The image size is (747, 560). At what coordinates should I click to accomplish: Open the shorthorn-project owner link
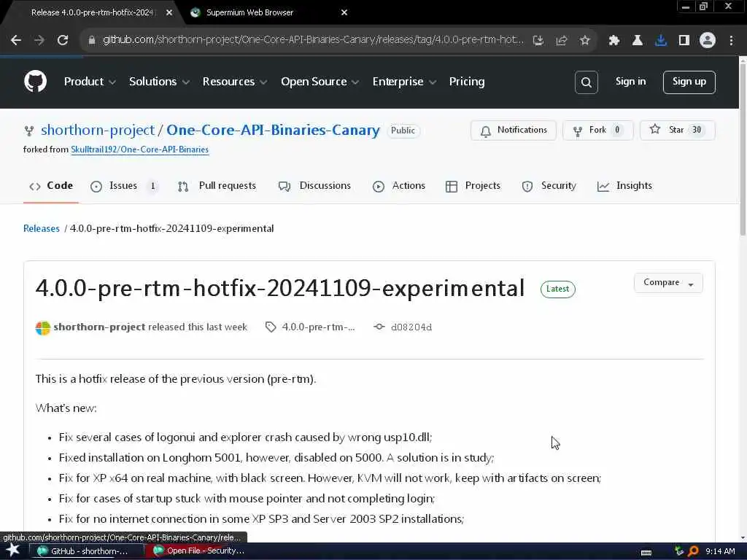(x=98, y=130)
